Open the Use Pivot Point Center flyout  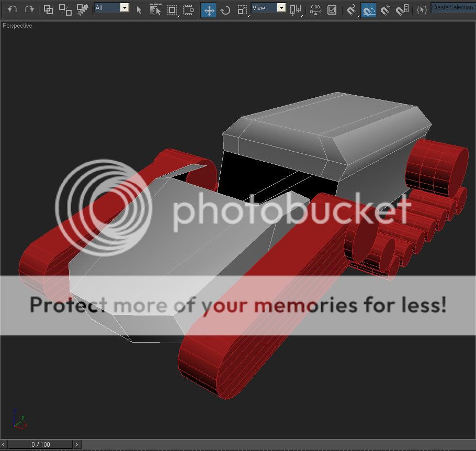(x=296, y=10)
